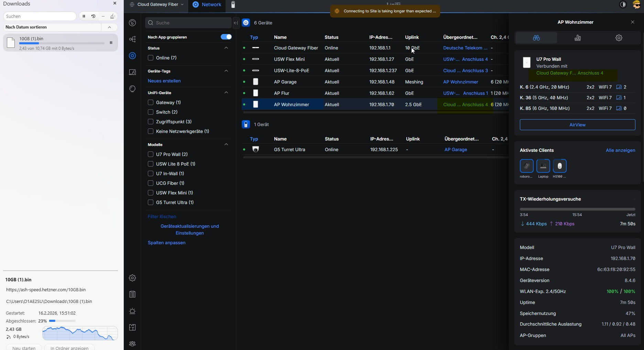Toggle the dark/light theme icon

coord(623,4)
